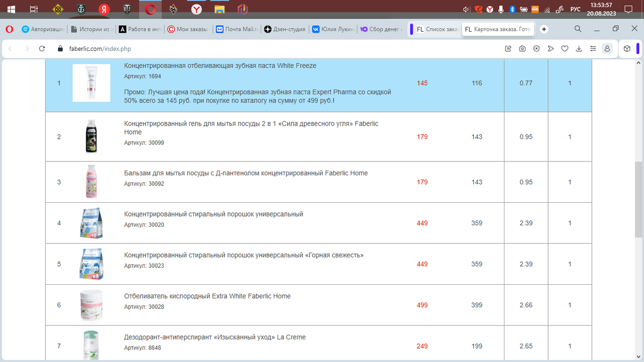The width and height of the screenshot is (644, 362).
Task: Open Yandex Browser from taskbar
Action: [197, 9]
